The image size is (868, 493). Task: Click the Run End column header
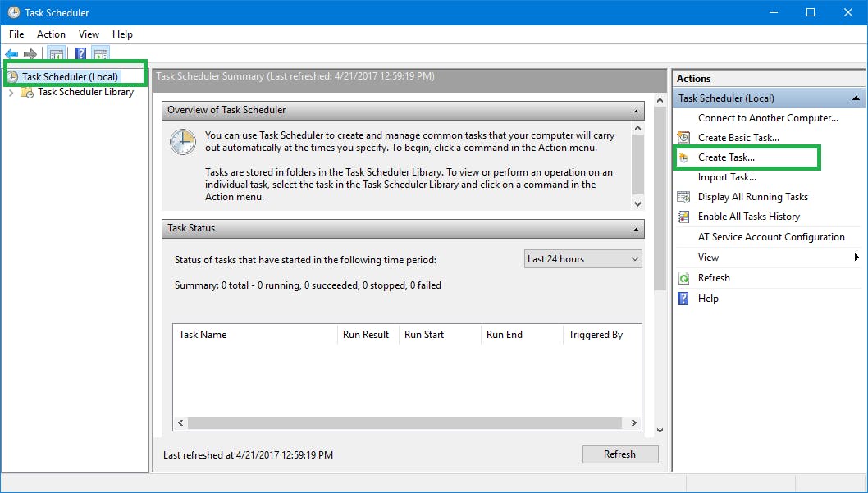pos(522,335)
